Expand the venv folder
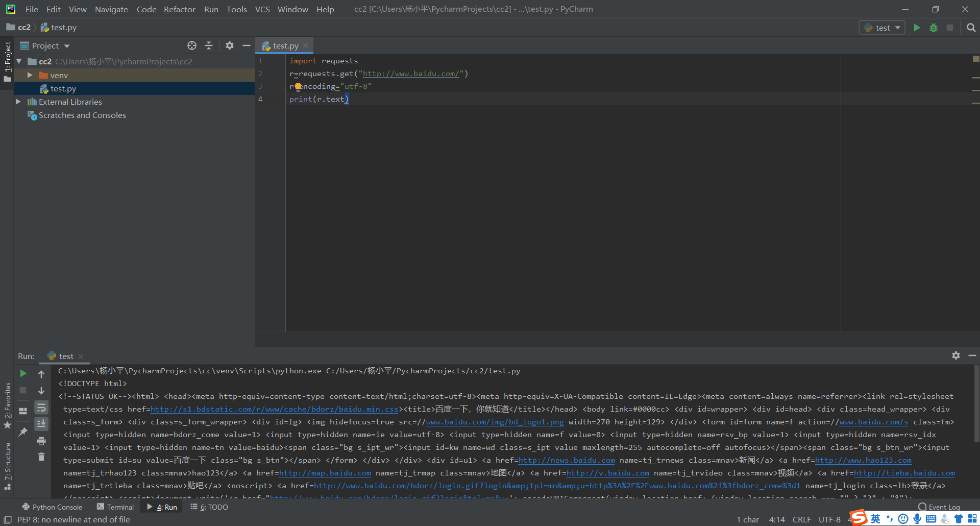Image resolution: width=980 pixels, height=526 pixels. (30, 75)
